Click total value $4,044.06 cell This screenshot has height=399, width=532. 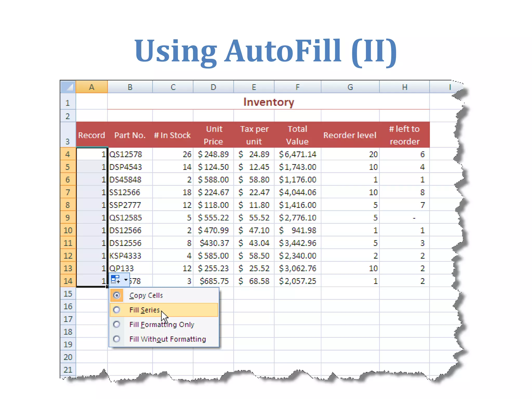click(x=298, y=192)
